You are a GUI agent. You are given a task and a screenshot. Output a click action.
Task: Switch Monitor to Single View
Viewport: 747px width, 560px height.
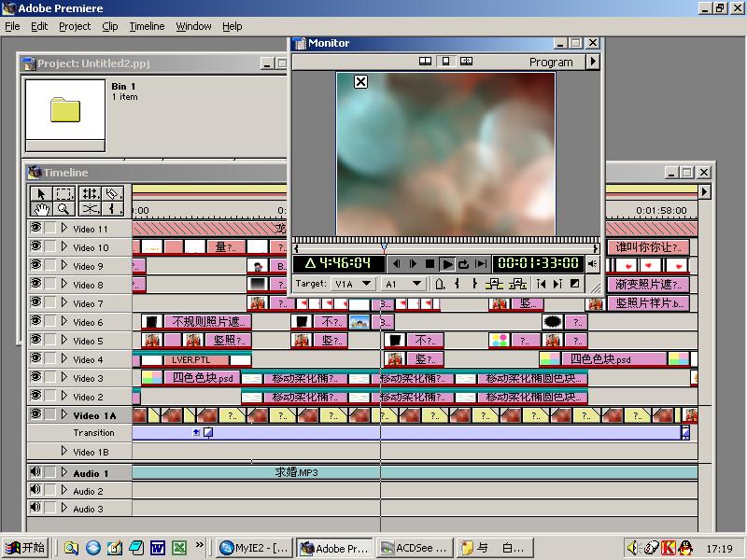[446, 62]
